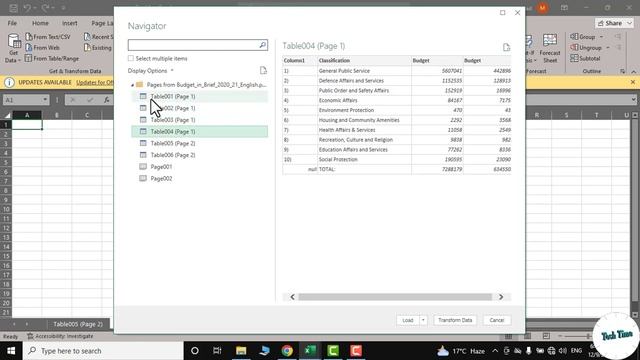Image resolution: width=640 pixels, height=360 pixels.
Task: Click the Social Protection cell
Action: tap(364, 159)
